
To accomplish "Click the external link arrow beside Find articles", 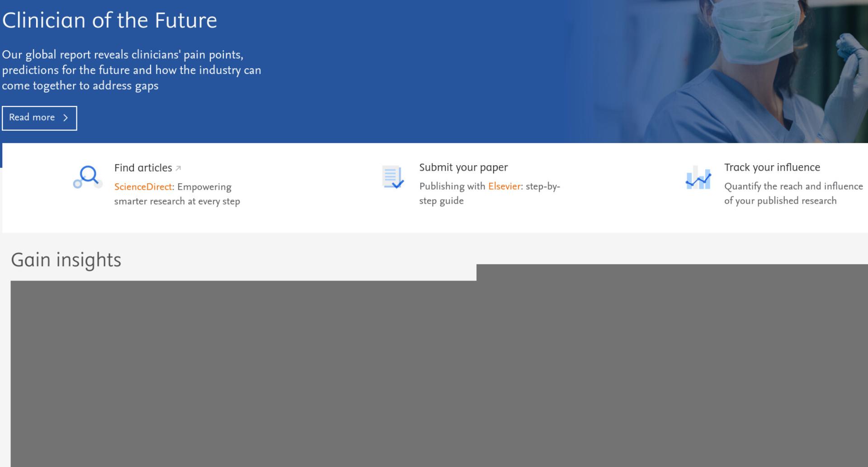I will [x=178, y=168].
